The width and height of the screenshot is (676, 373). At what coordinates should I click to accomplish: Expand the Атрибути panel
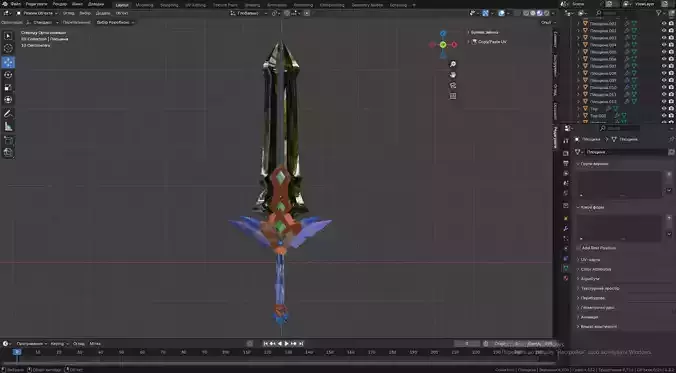(590, 279)
